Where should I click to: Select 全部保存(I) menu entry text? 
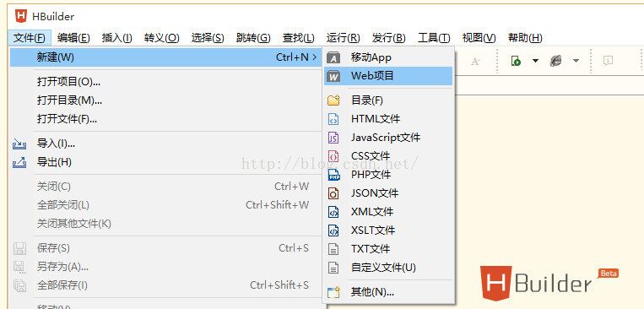tap(62, 285)
